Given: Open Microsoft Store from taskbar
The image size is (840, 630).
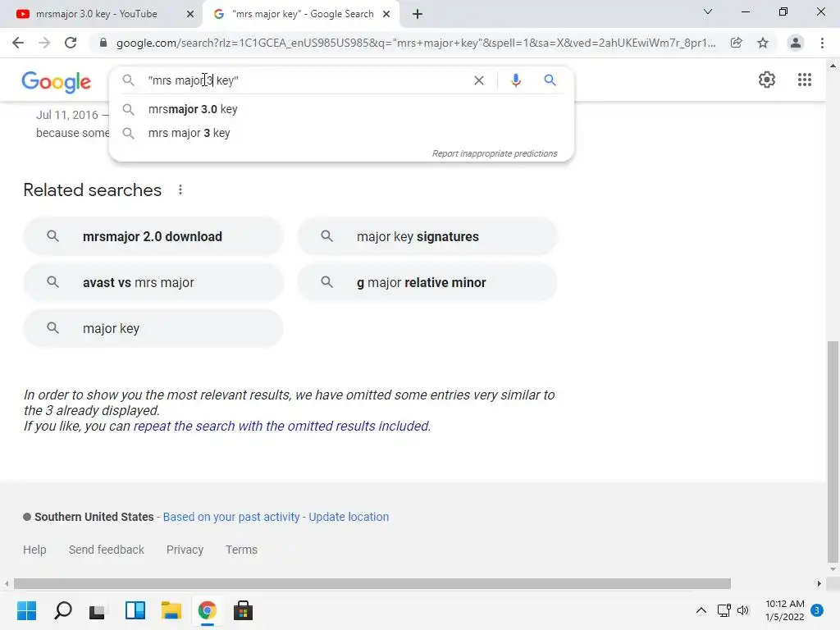Looking at the screenshot, I should pos(243,610).
